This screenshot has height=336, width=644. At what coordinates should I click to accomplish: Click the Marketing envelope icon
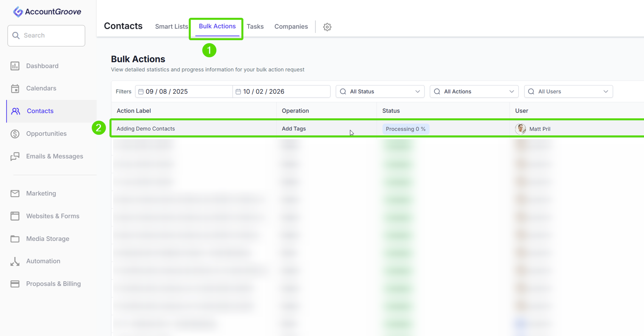point(15,194)
